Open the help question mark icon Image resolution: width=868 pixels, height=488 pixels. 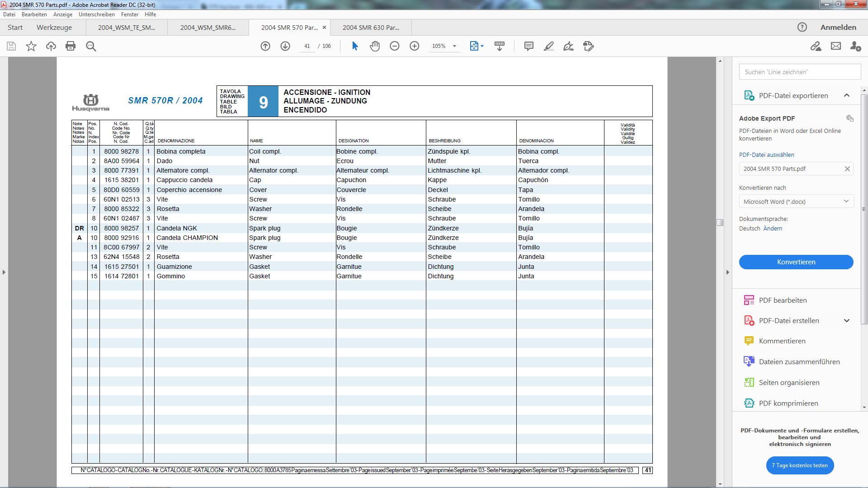point(802,27)
